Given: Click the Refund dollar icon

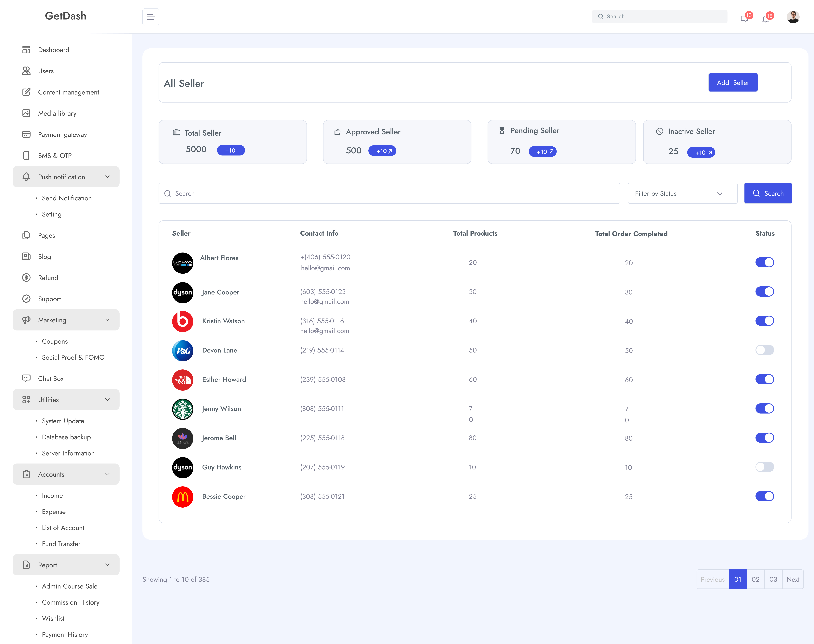Looking at the screenshot, I should (x=26, y=278).
